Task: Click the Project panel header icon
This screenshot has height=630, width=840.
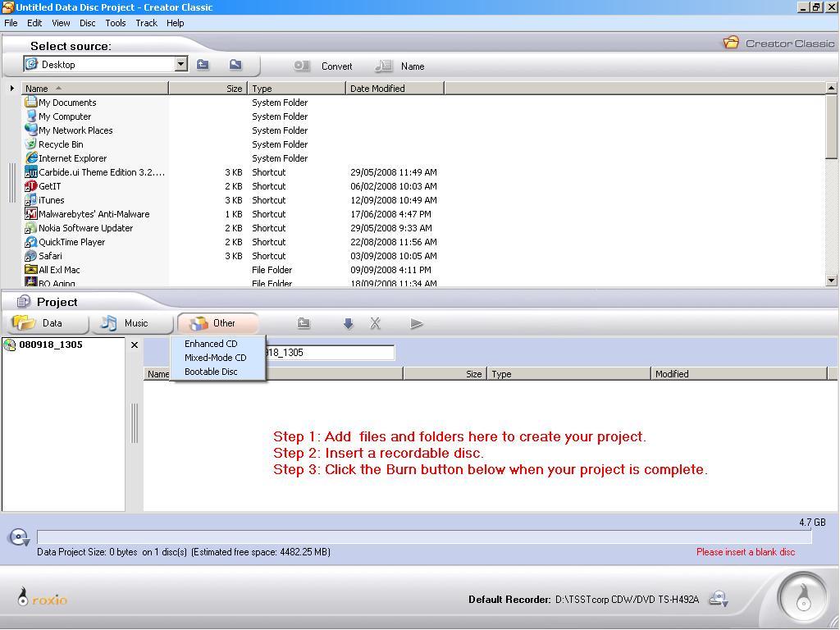Action: 23,302
